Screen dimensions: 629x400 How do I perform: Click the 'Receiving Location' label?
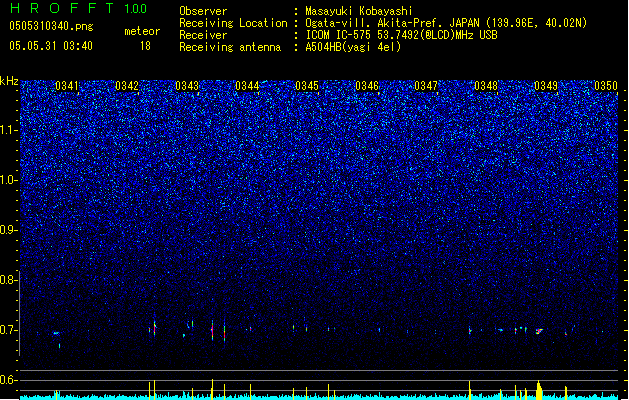coord(233,23)
